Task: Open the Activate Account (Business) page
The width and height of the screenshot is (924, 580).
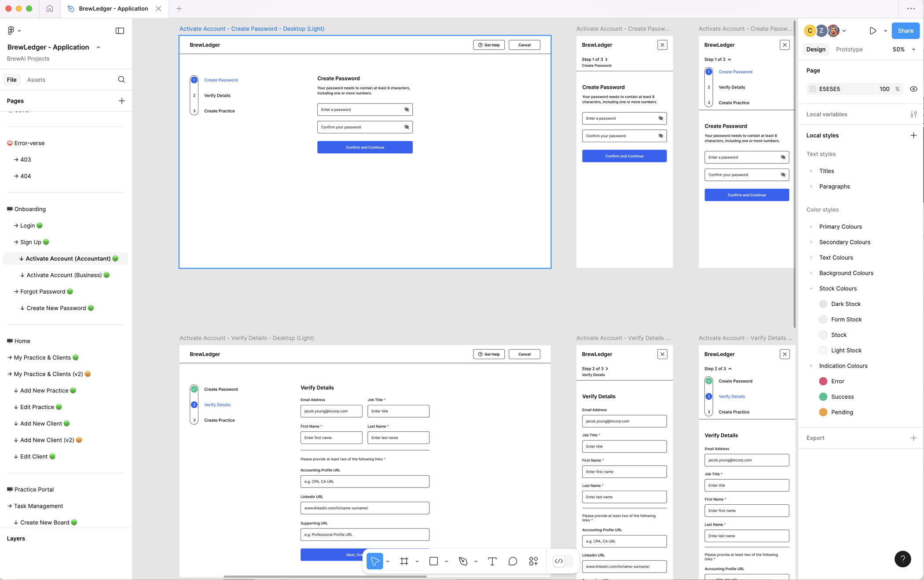Action: (x=65, y=275)
